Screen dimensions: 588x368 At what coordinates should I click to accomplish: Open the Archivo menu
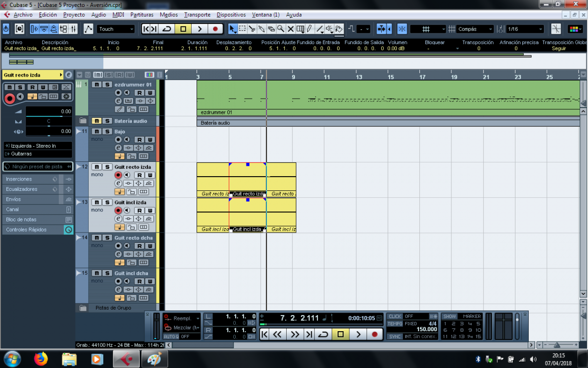coord(23,15)
